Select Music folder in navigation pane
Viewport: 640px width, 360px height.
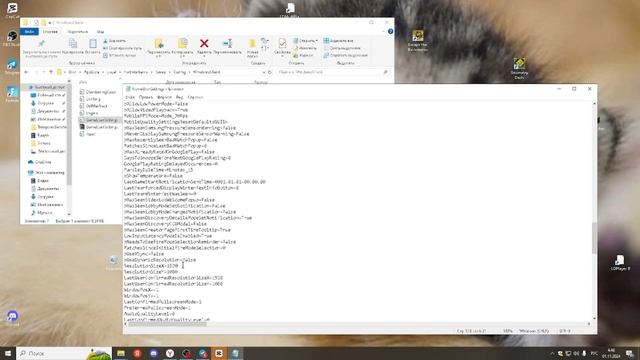coord(42,213)
